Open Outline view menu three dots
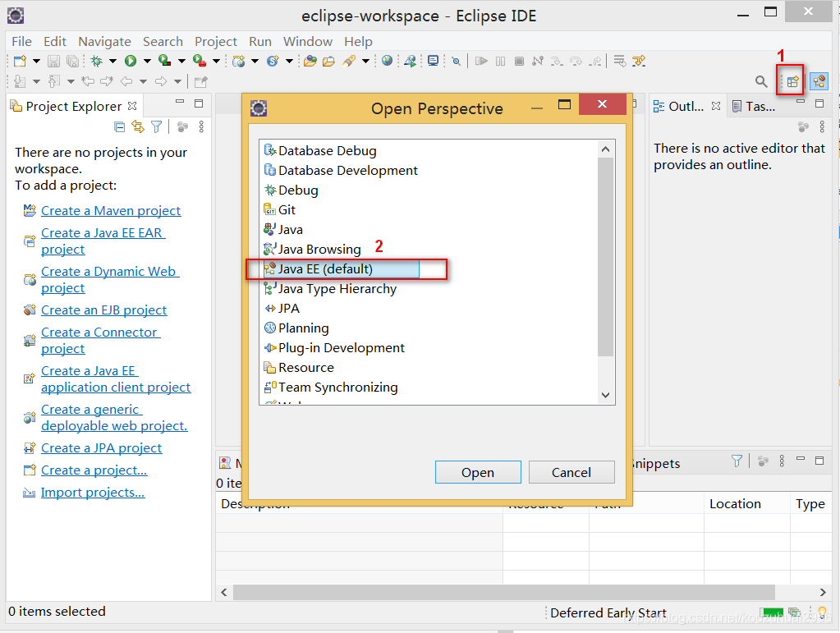The width and height of the screenshot is (840, 633). (x=822, y=127)
